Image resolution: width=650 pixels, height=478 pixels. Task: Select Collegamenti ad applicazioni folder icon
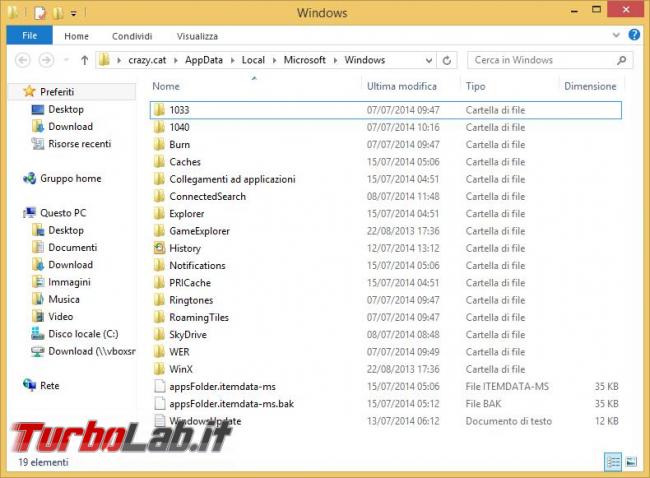[x=159, y=179]
